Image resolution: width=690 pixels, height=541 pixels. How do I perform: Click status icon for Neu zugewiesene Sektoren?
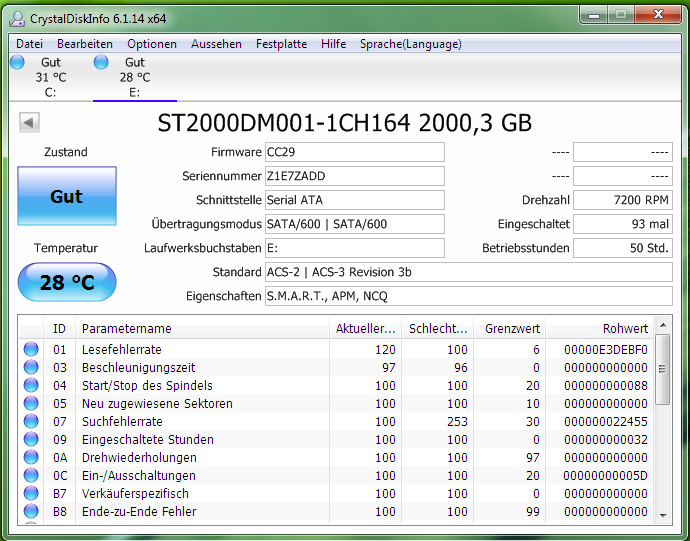(x=31, y=403)
